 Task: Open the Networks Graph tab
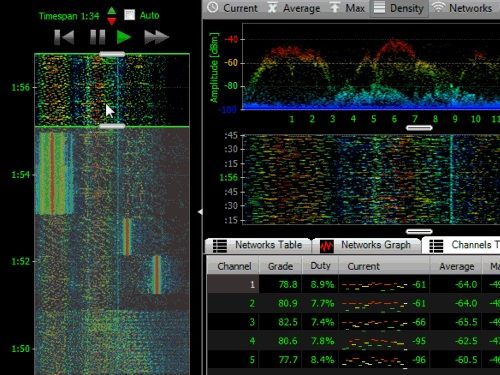click(x=366, y=245)
